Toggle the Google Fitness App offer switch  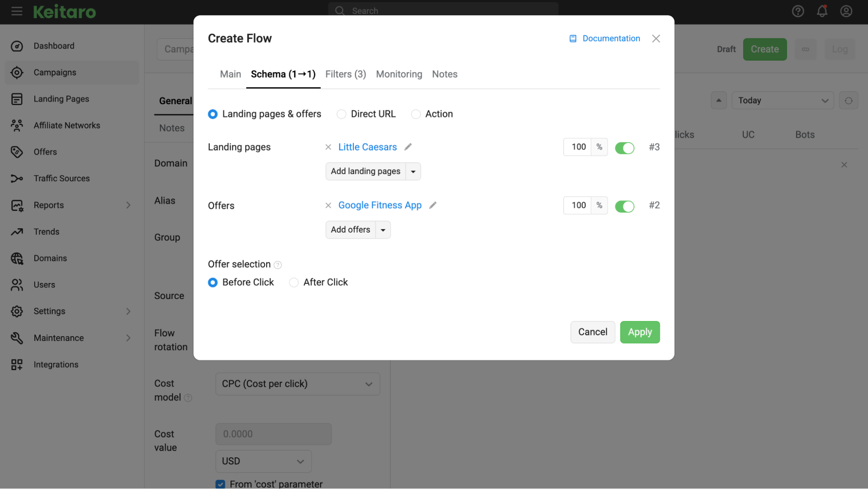click(x=624, y=206)
